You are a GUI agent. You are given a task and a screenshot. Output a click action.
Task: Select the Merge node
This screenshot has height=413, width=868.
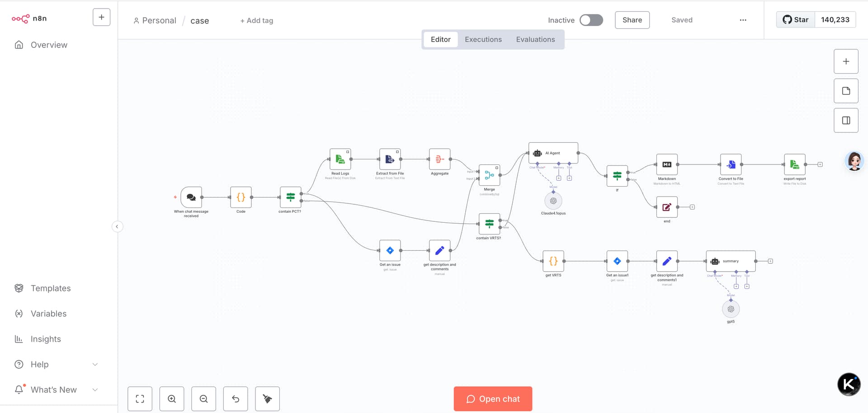pos(489,175)
